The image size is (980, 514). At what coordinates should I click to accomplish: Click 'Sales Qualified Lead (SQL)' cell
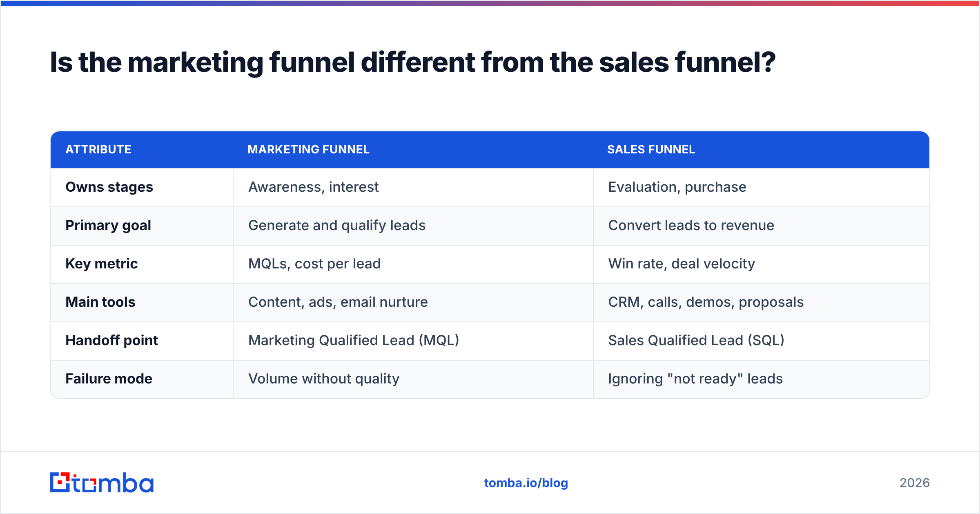tap(761, 341)
